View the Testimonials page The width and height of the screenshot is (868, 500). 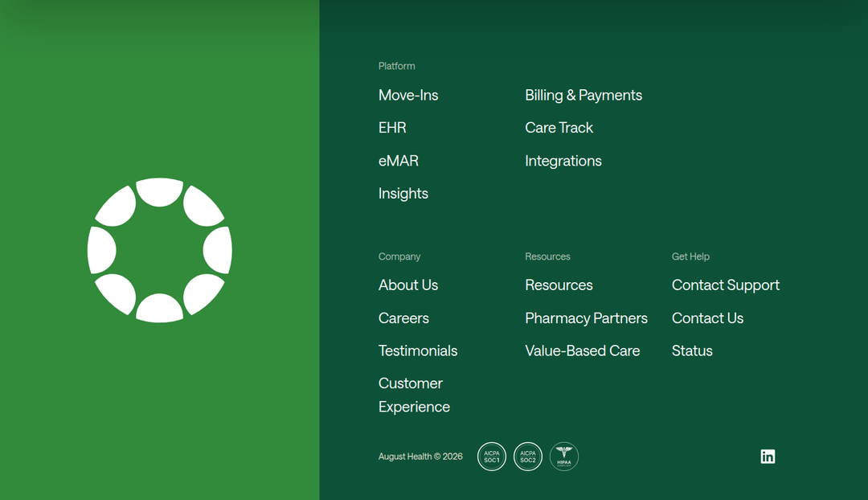418,351
